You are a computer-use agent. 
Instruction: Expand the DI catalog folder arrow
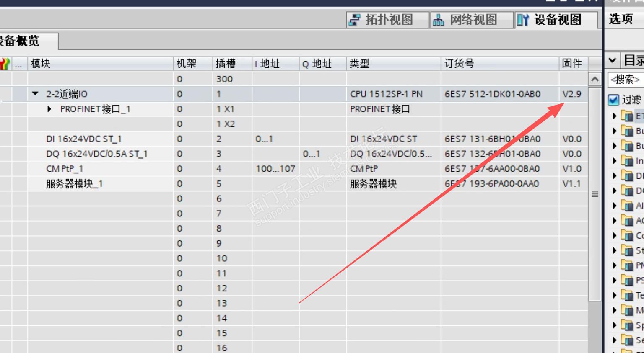[615, 176]
